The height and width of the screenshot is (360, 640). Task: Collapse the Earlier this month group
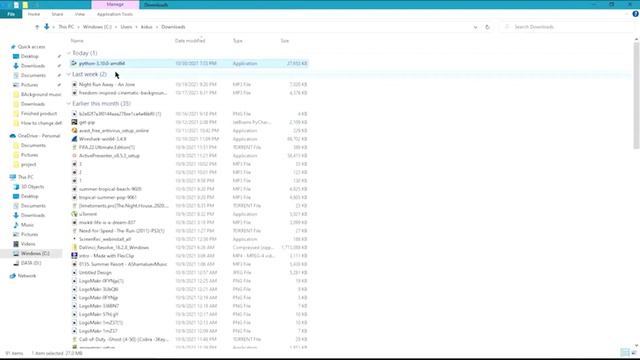(69, 104)
